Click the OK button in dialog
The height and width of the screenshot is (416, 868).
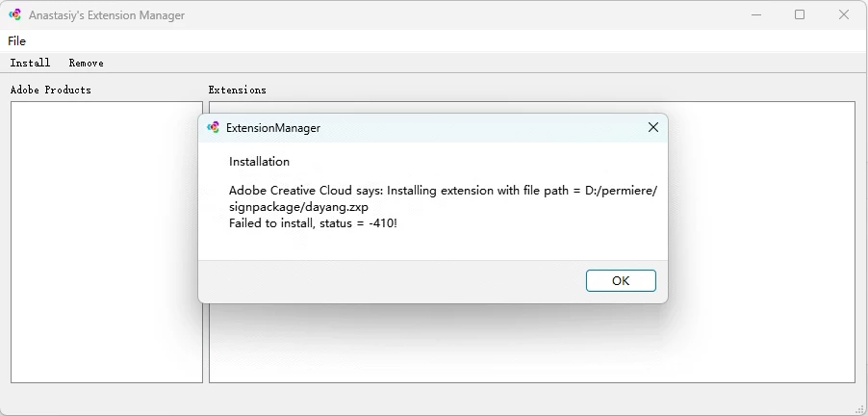tap(621, 280)
